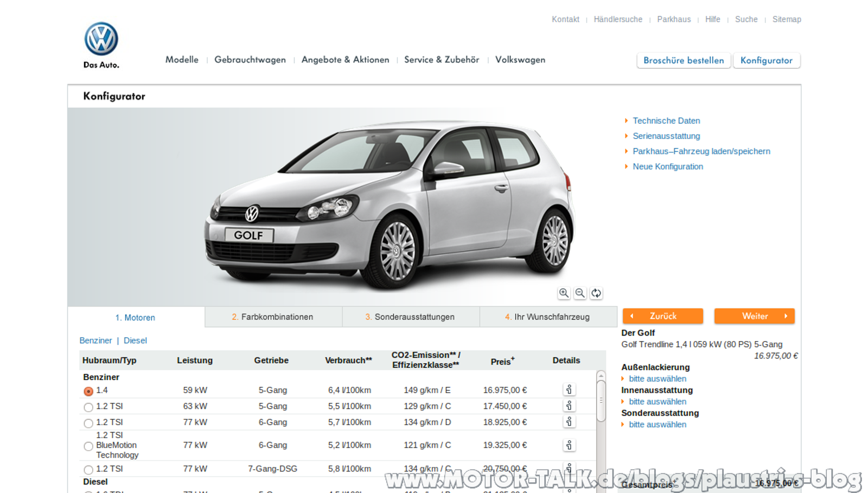
Task: Click the 19.325,00 € price cell
Action: point(505,445)
